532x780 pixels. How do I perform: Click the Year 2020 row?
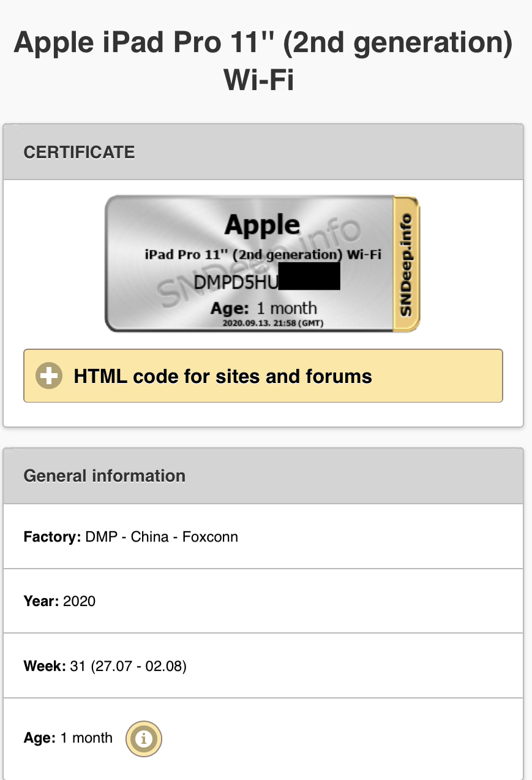[263, 601]
